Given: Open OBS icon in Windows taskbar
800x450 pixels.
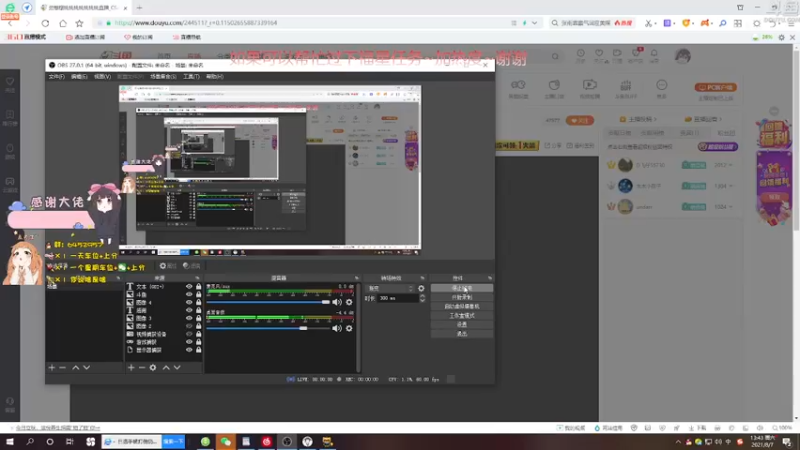Looking at the screenshot, I should tap(287, 442).
